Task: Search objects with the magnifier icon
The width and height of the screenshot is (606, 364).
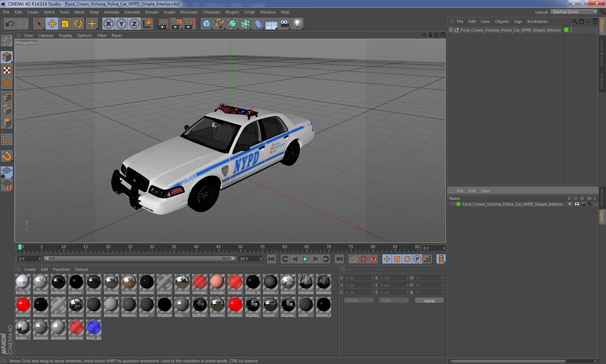Action: pyautogui.click(x=575, y=21)
